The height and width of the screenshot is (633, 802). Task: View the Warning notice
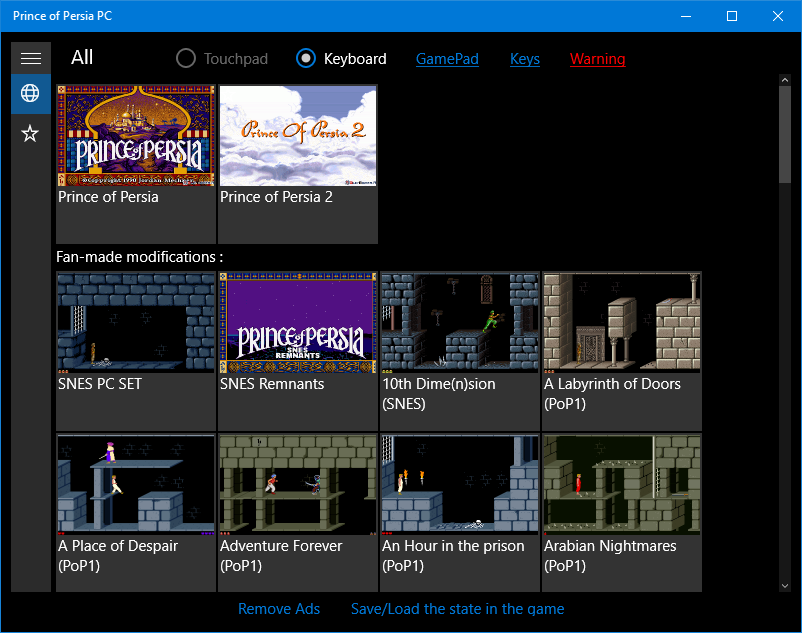597,58
